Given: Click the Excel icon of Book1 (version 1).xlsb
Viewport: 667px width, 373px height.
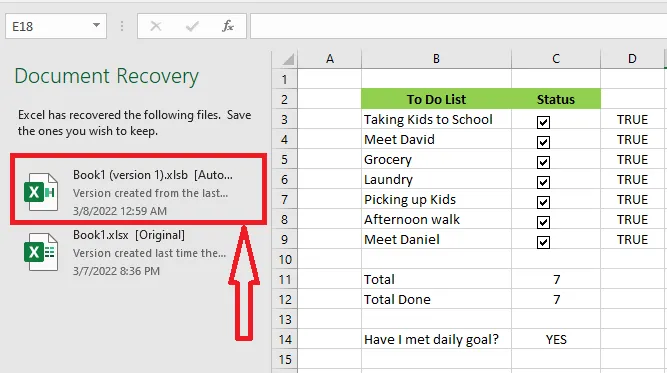Looking at the screenshot, I should (x=41, y=192).
